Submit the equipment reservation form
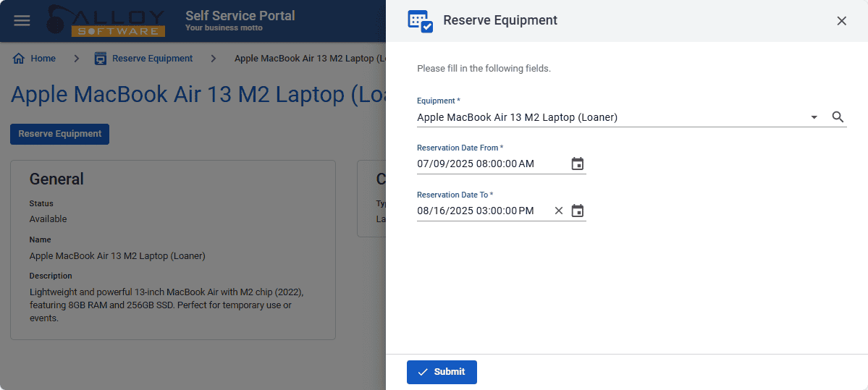 (x=442, y=372)
